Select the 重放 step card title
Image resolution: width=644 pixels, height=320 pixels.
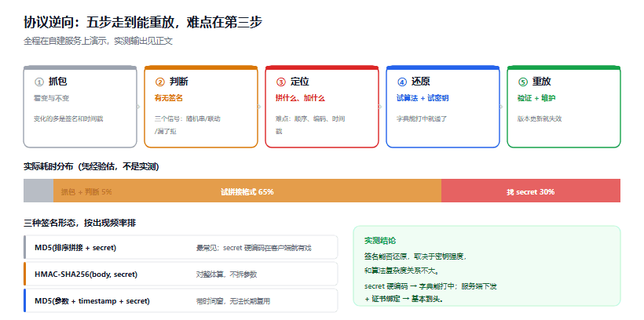[x=541, y=82]
